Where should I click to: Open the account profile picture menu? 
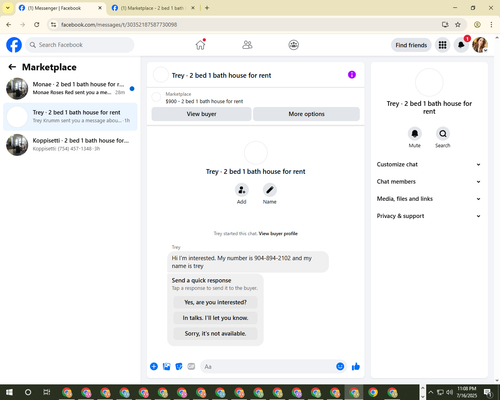coord(480,45)
